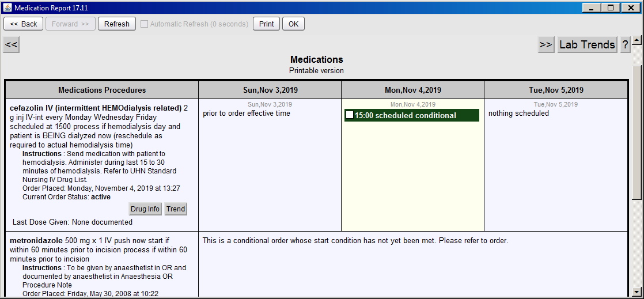Click the Medications heading

click(316, 60)
